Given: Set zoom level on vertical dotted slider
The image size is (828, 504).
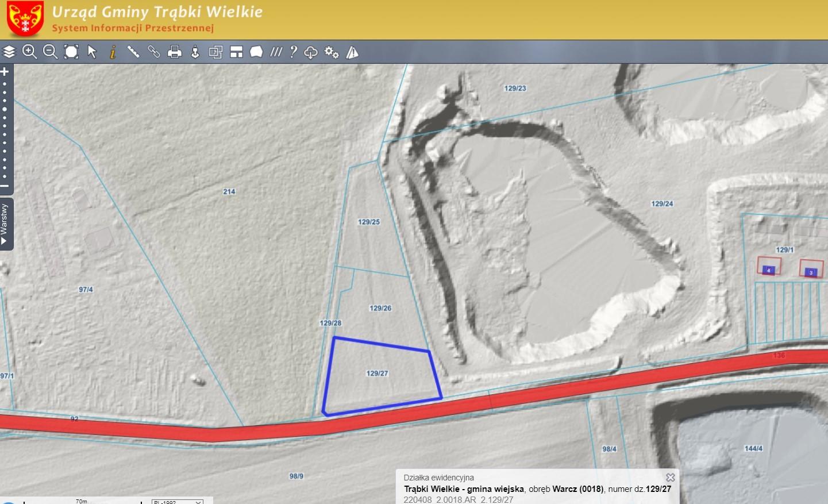Looking at the screenshot, I should [x=5, y=129].
